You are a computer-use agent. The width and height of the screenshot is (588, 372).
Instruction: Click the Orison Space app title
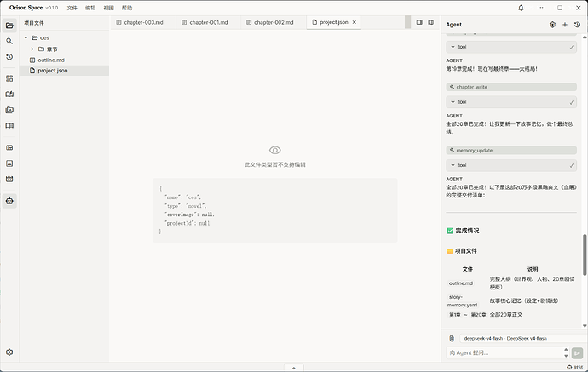[x=26, y=8]
